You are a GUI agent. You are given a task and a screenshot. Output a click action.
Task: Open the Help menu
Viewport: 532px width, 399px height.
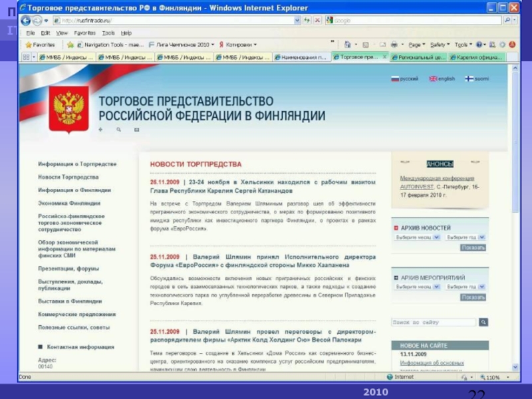pyautogui.click(x=126, y=33)
